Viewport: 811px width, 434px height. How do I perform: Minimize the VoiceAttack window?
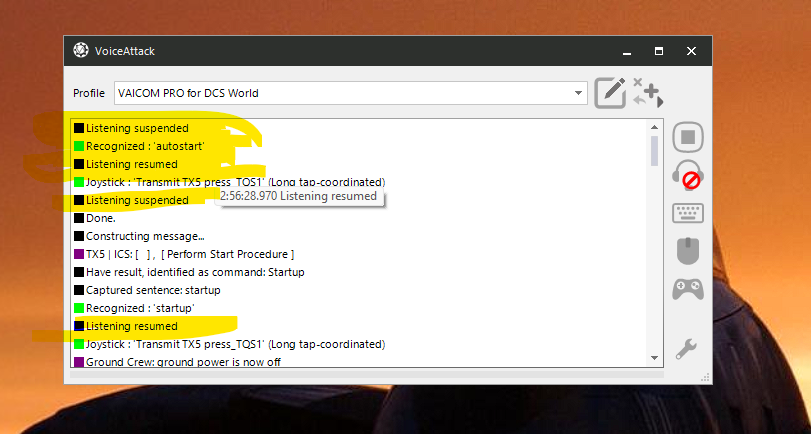tap(627, 51)
